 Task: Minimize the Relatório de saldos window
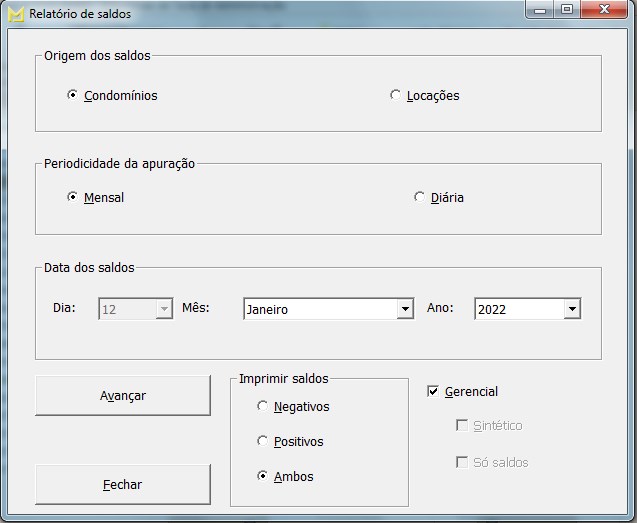pos(541,11)
